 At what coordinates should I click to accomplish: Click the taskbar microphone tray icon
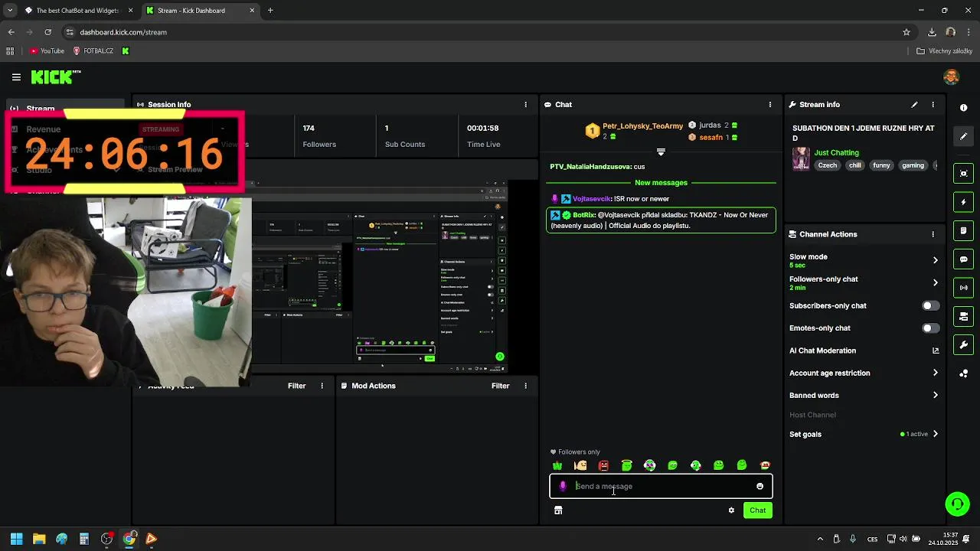pyautogui.click(x=852, y=539)
